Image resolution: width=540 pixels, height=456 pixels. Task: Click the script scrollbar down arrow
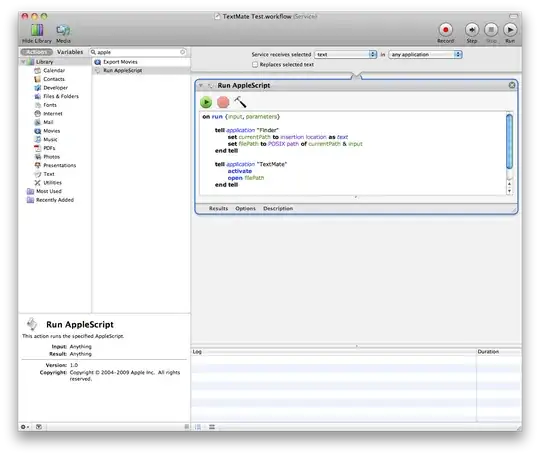click(509, 190)
